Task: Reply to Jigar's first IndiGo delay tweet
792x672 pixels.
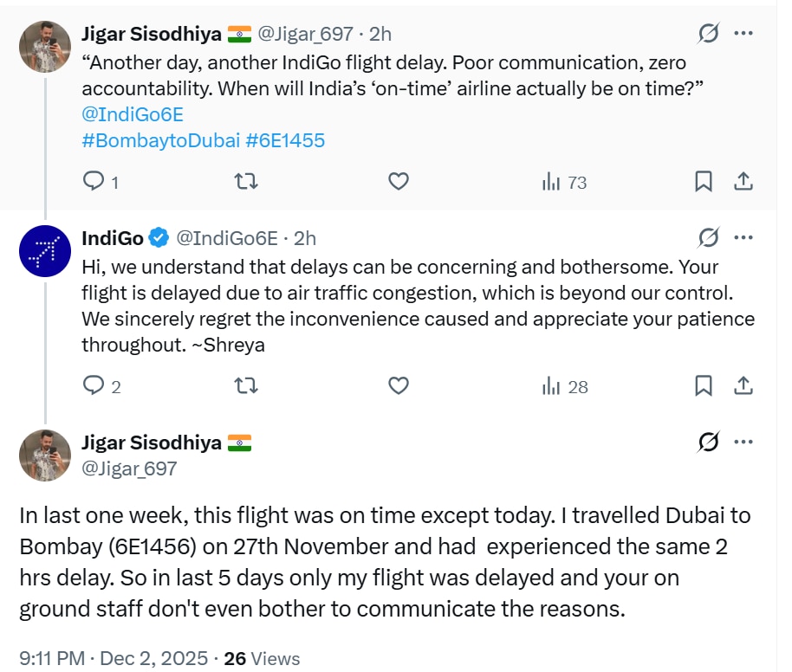Action: [94, 181]
